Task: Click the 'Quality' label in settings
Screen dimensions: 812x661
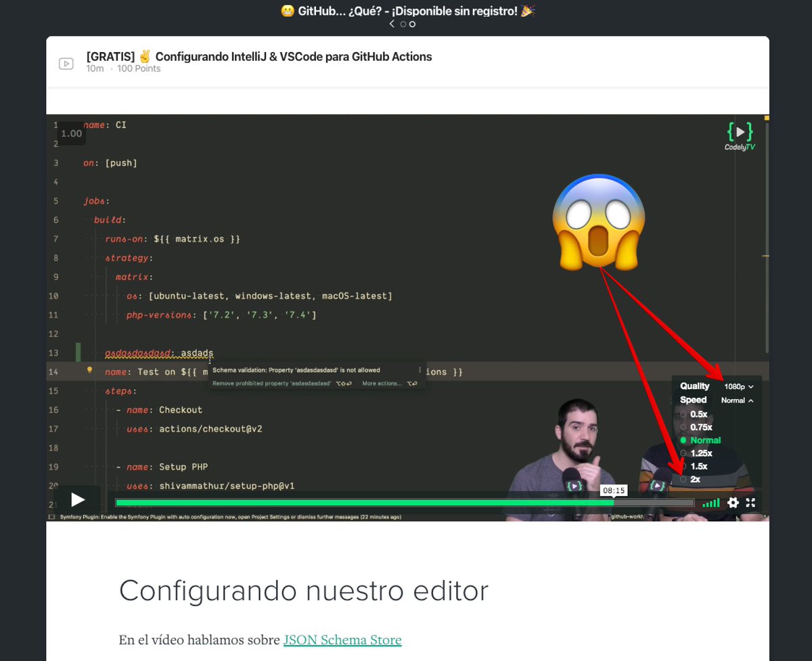Action: (x=695, y=386)
